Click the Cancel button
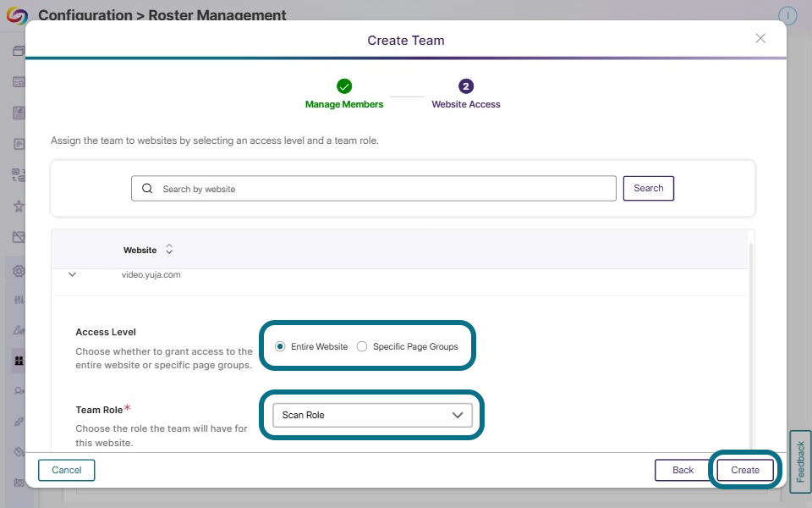This screenshot has height=508, width=812. 66,470
